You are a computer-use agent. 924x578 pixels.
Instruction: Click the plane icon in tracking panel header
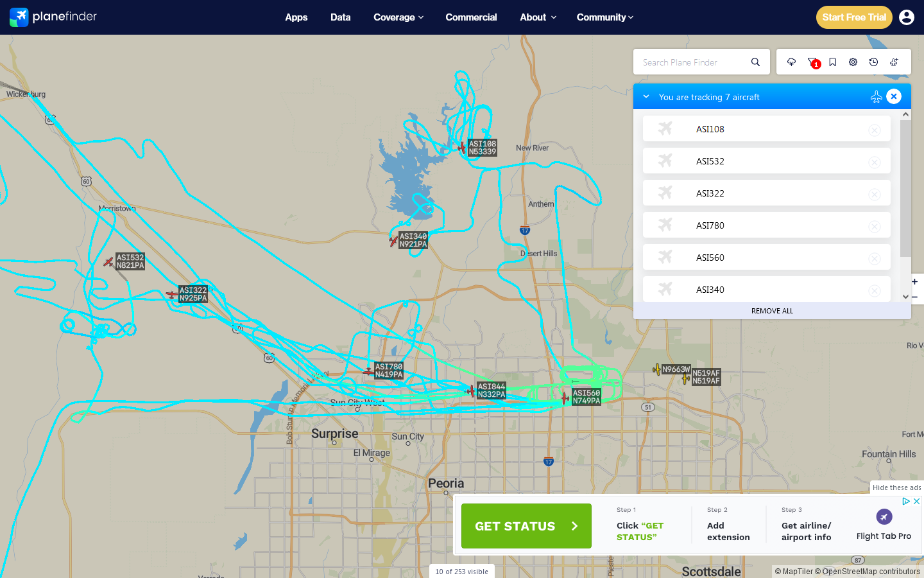[876, 96]
